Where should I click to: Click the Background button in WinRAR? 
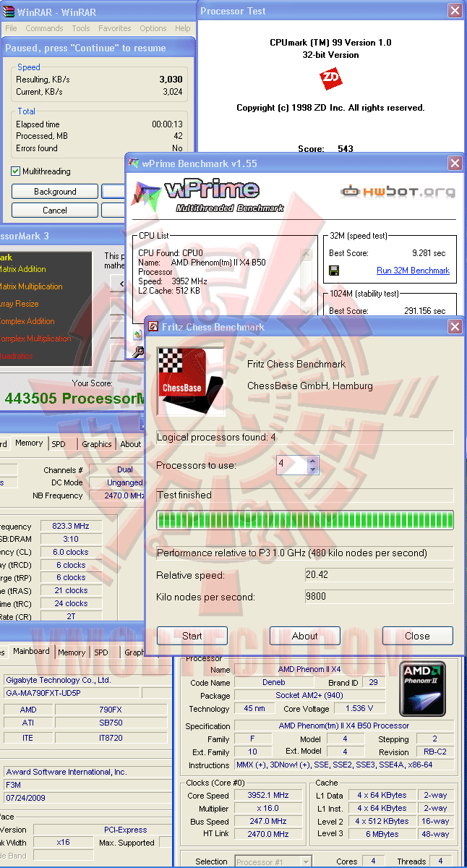coord(55,192)
